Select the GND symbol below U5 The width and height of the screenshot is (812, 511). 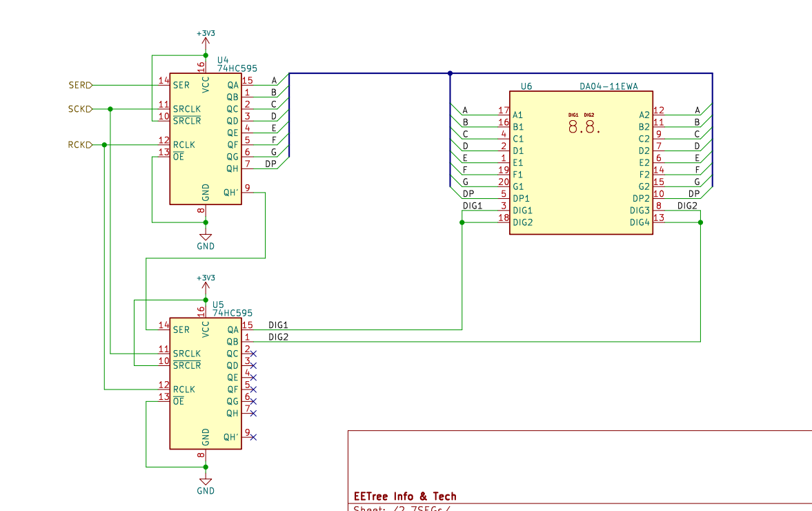[x=206, y=486]
